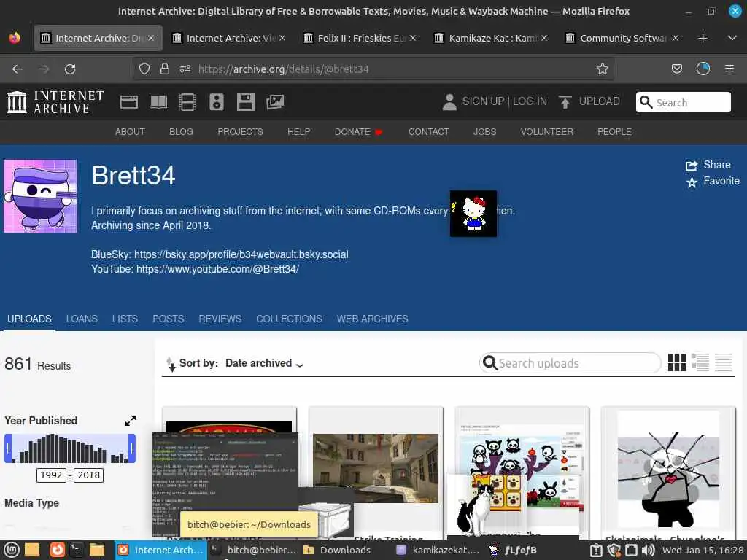This screenshot has width=747, height=560.
Task: Show site tracking protection shield
Action: point(144,69)
